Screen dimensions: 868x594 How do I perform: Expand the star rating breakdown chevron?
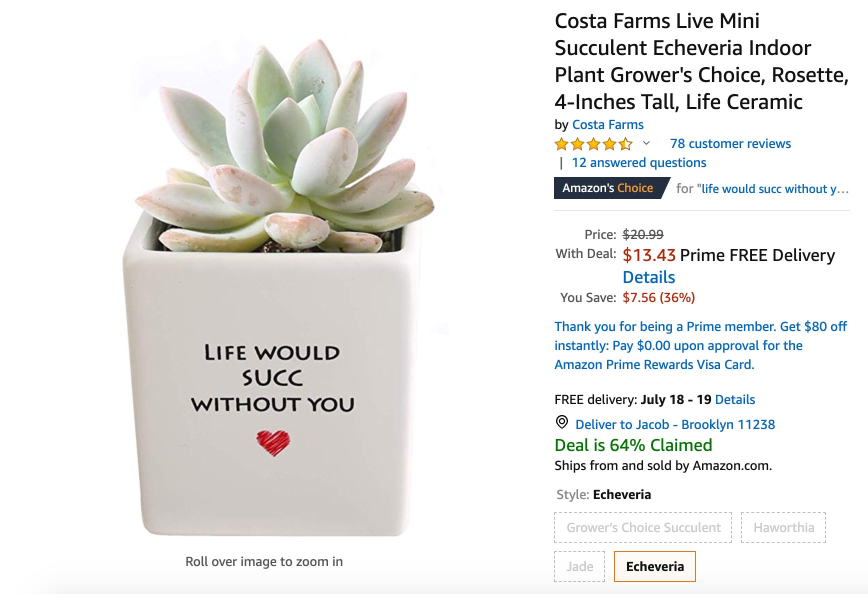(646, 143)
